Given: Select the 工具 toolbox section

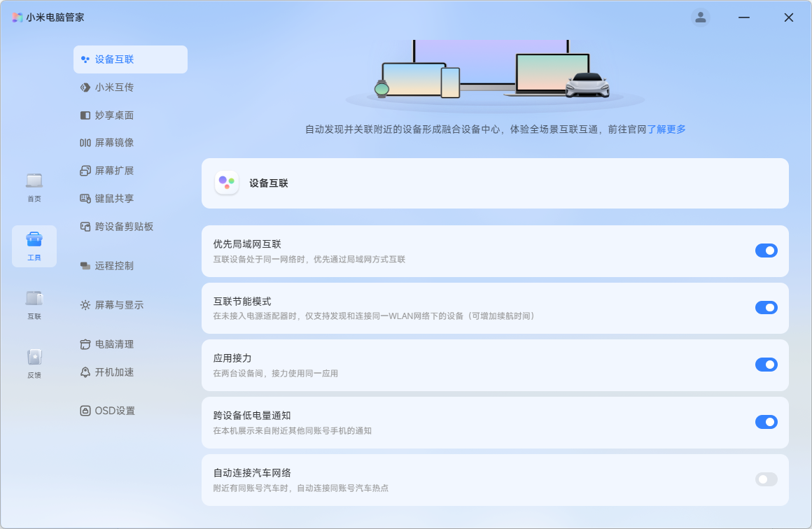Looking at the screenshot, I should pos(34,246).
